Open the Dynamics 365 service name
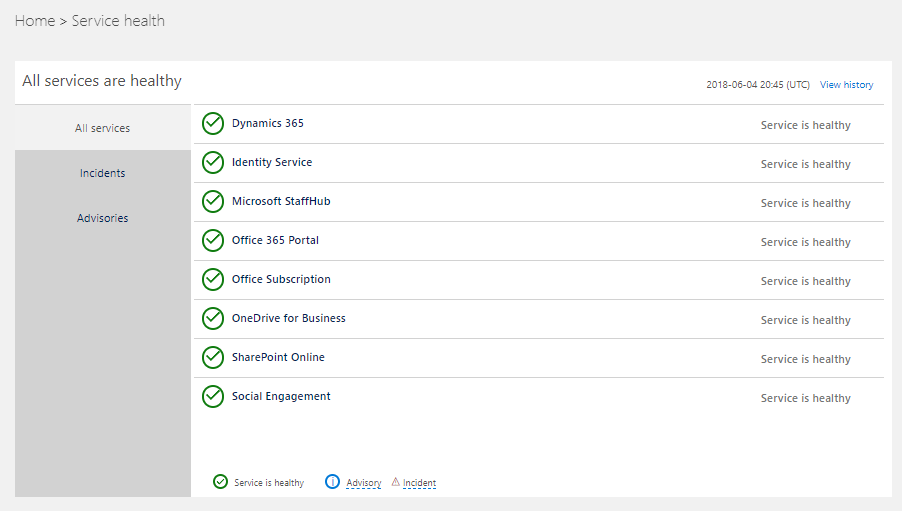The width and height of the screenshot is (902, 511). [x=267, y=123]
